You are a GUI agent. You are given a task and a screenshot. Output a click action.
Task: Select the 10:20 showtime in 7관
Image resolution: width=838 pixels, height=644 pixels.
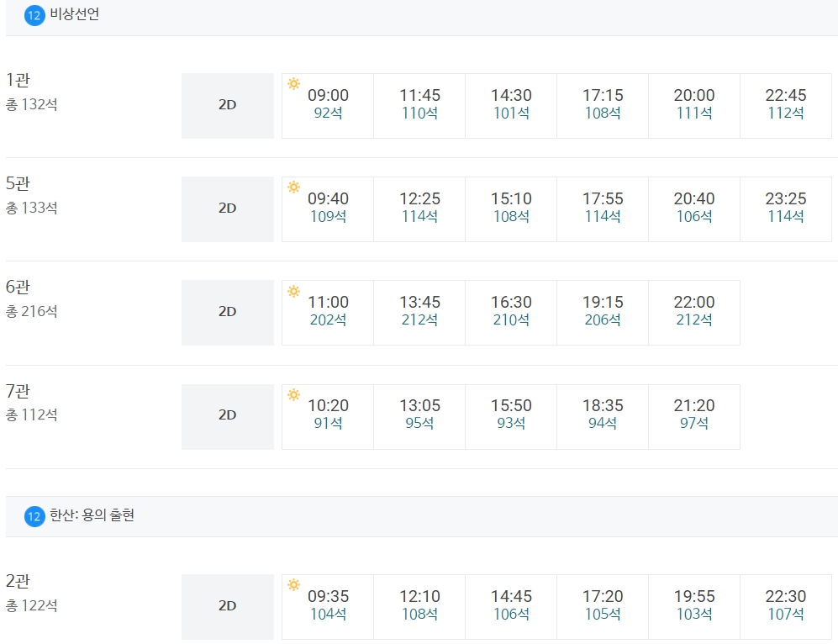pos(328,417)
